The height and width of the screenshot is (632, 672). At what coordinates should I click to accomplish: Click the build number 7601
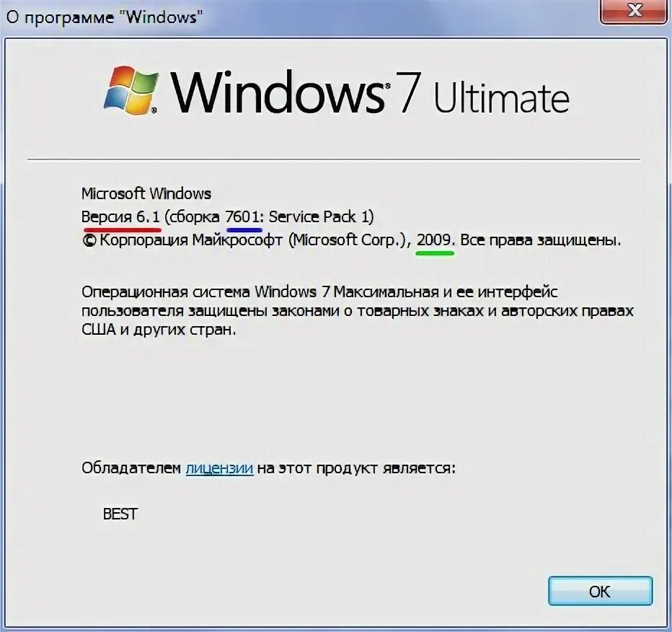(x=242, y=217)
